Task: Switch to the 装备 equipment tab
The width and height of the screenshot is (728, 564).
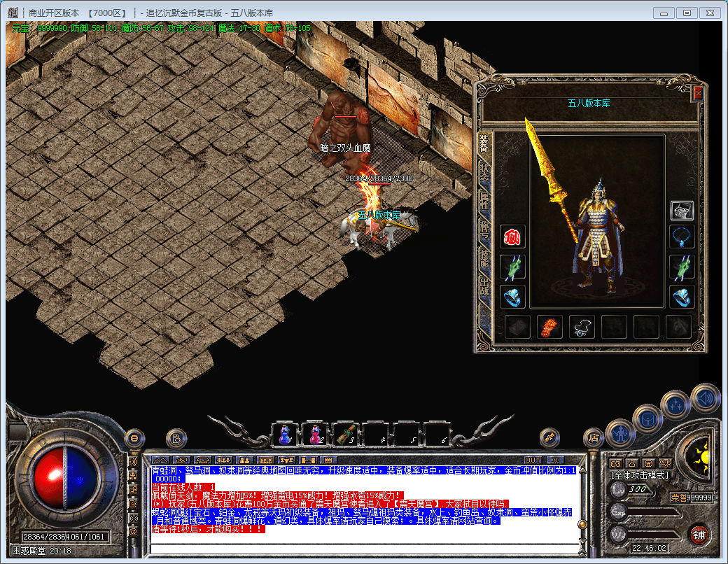Action: (x=484, y=143)
